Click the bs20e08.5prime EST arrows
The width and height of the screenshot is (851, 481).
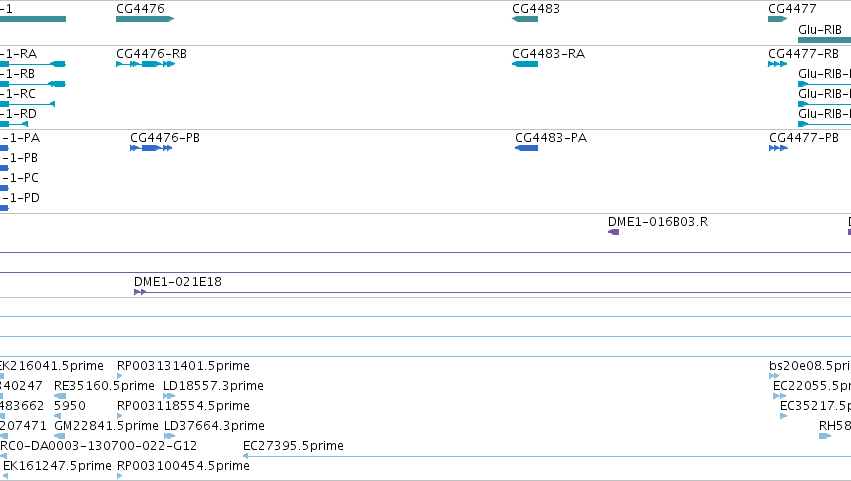(774, 376)
